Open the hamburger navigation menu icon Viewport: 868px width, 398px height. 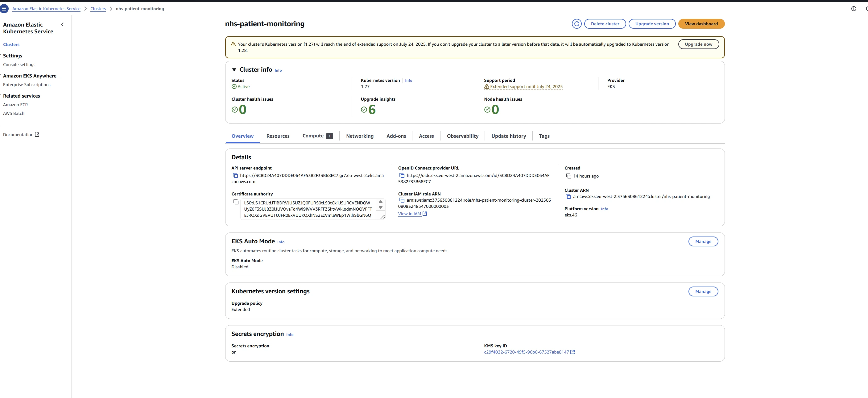(4, 9)
